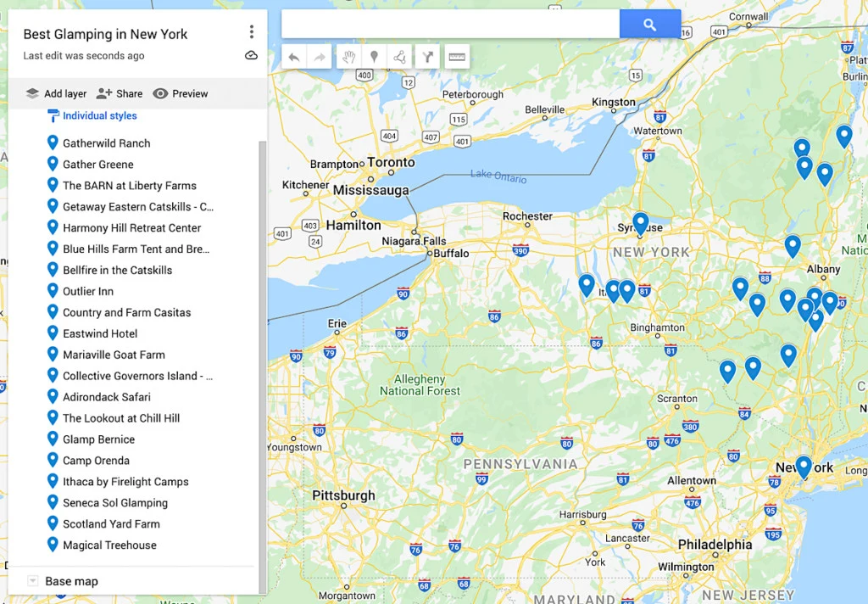Select Harmony Hill Retreat Center
The width and height of the screenshot is (868, 604).
pos(131,227)
